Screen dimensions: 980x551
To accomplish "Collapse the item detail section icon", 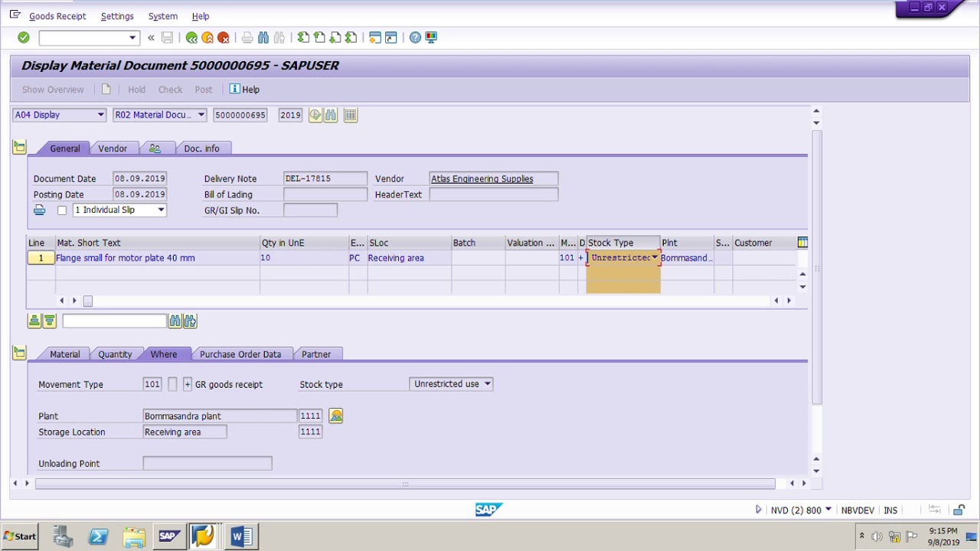I will (19, 353).
